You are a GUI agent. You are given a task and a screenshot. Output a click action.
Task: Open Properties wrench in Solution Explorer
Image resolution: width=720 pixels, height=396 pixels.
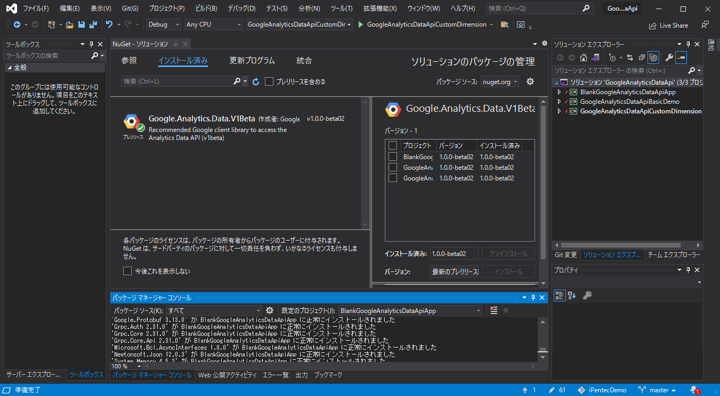coord(669,57)
